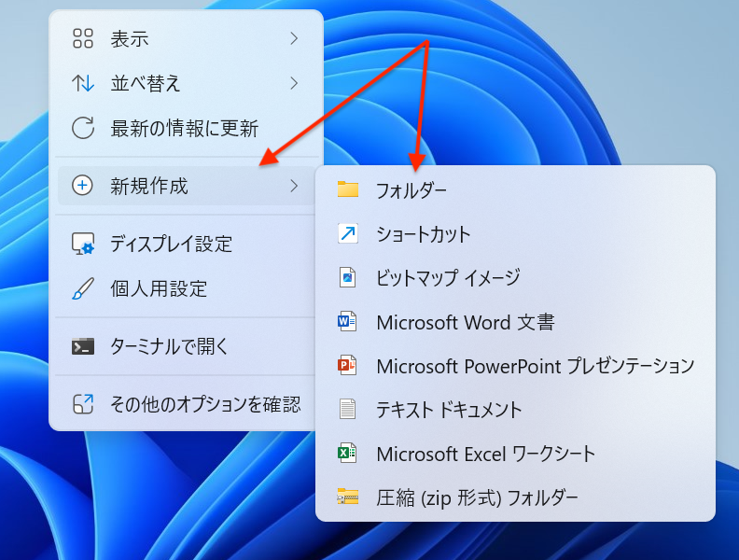Screen dimensions: 739x560
Task: Create Microsoft PowerPoint プレゼンテーション
Action: tap(515, 366)
